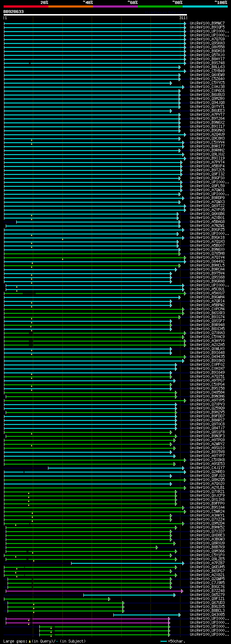Select hit label UniRef100_A2Q4U9
231x644 pixels.
[x=207, y=135]
